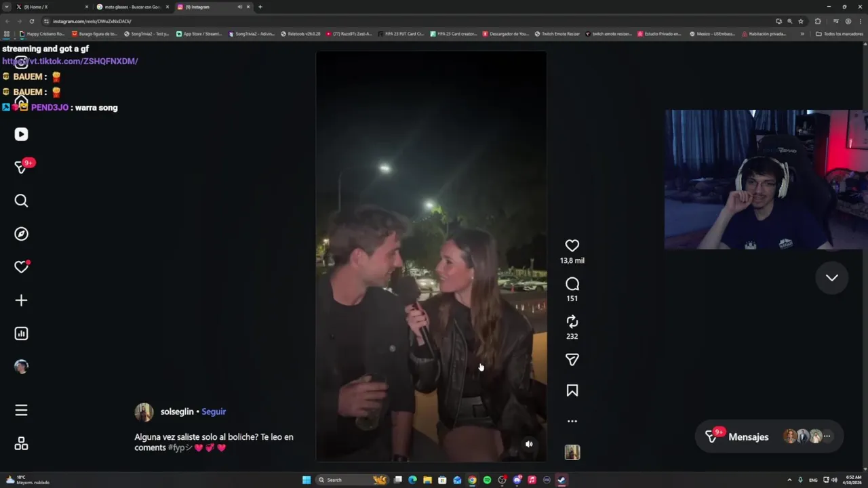Open Instagram search in sidebar
868x488 pixels.
pyautogui.click(x=21, y=201)
